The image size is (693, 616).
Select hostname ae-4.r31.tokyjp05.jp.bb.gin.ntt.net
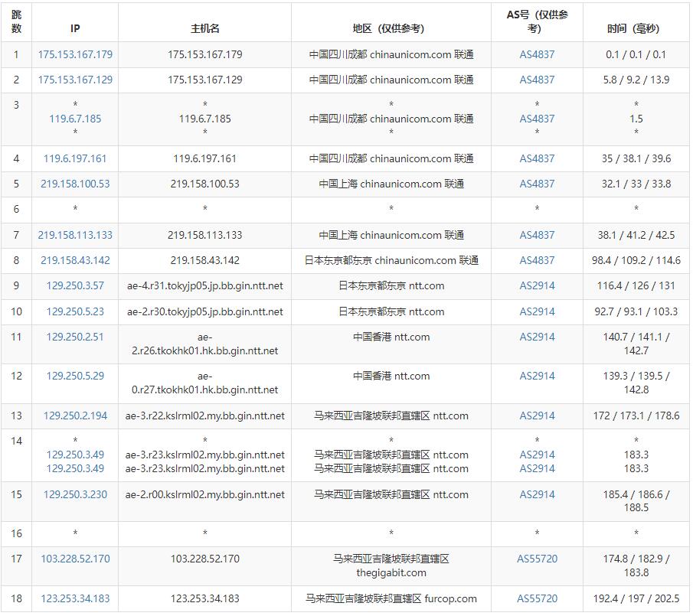click(204, 285)
